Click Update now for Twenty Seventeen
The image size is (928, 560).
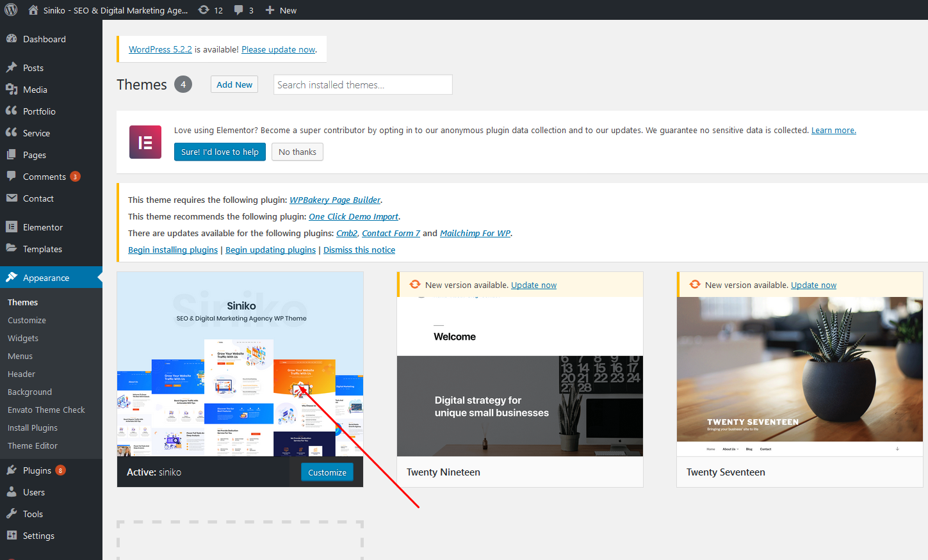pos(813,285)
